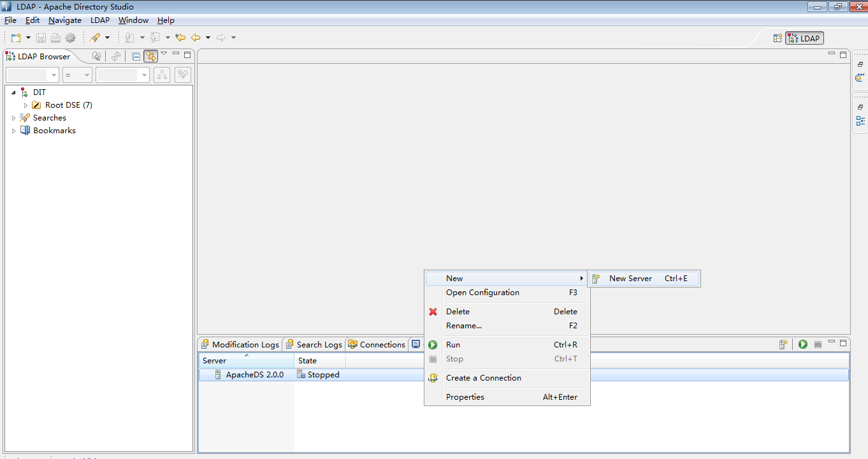Click the Last Edit Location arrow icon
This screenshot has height=459, width=868.
[180, 38]
